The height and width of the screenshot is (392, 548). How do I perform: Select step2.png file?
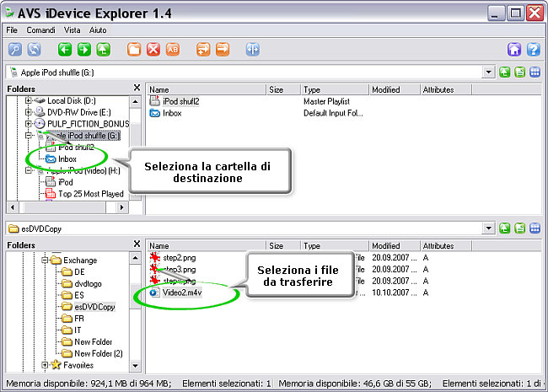179,258
